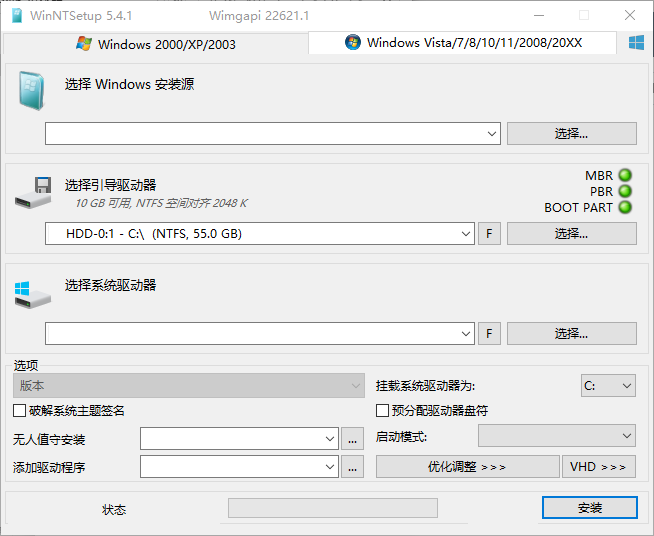Close the WinNTSetup window
This screenshot has width=654, height=536.
[x=630, y=15]
